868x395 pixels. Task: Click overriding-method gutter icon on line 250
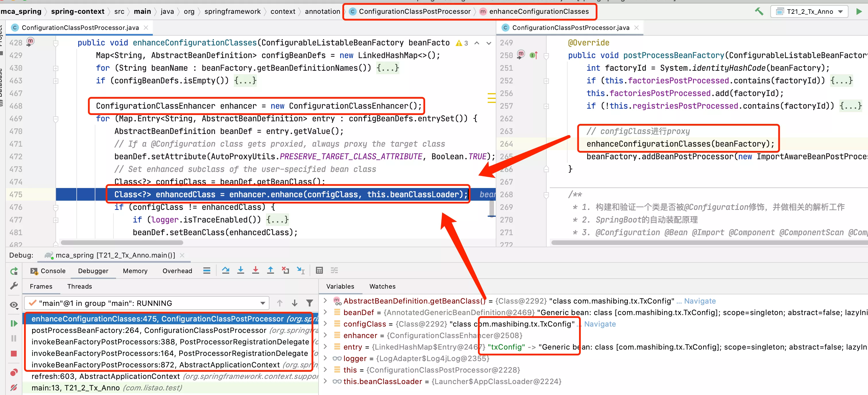point(534,55)
